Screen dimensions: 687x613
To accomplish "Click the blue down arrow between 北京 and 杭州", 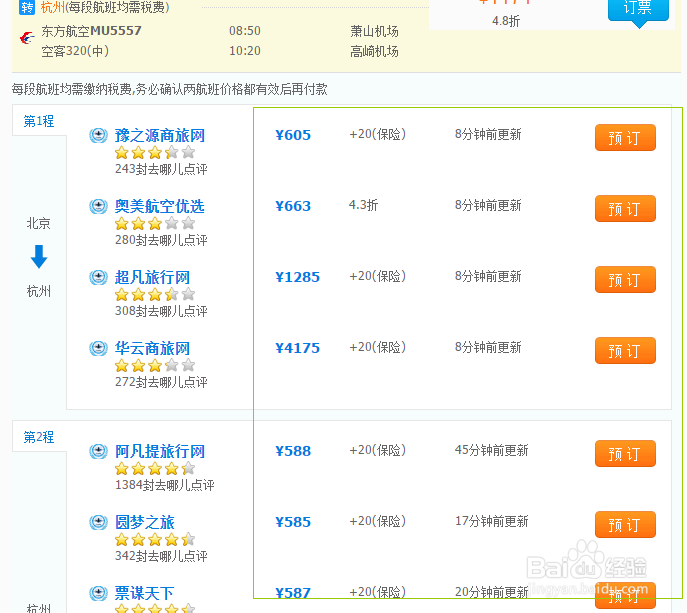I will click(39, 257).
